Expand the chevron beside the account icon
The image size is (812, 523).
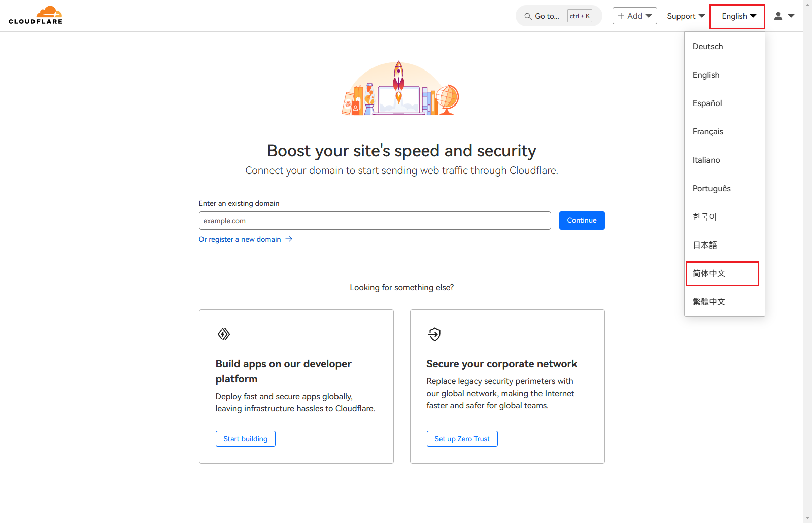click(792, 16)
